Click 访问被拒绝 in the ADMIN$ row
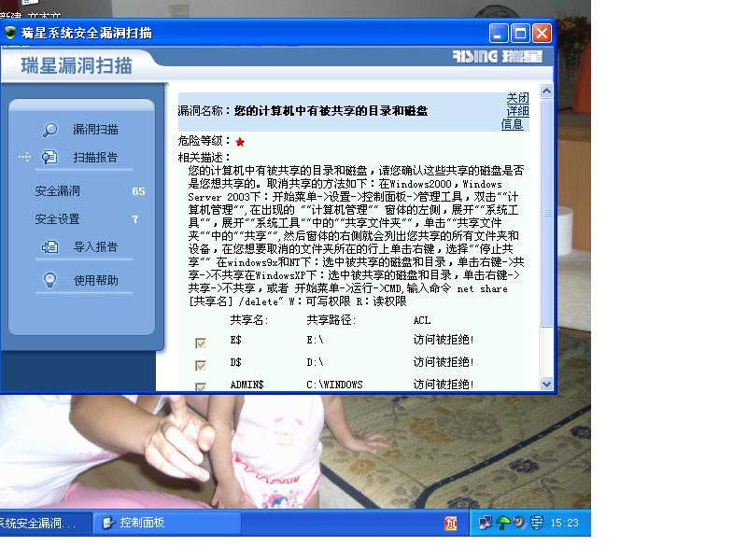 444,385
